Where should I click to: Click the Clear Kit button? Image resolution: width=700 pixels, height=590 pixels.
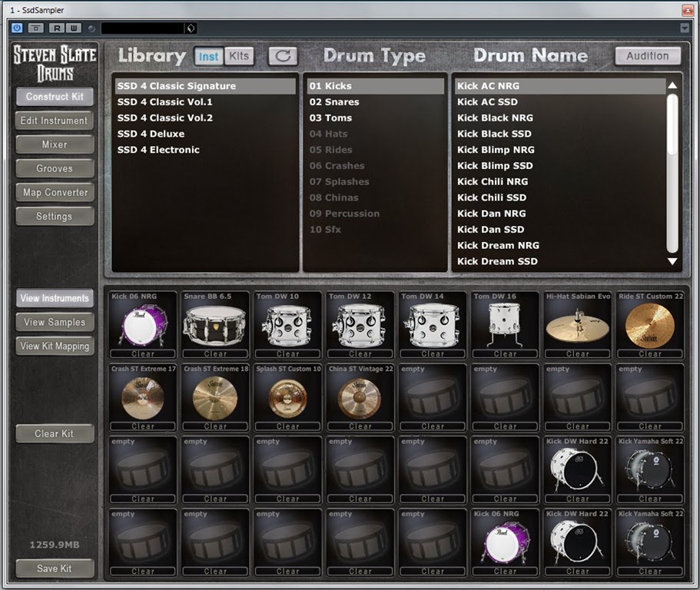pyautogui.click(x=55, y=434)
